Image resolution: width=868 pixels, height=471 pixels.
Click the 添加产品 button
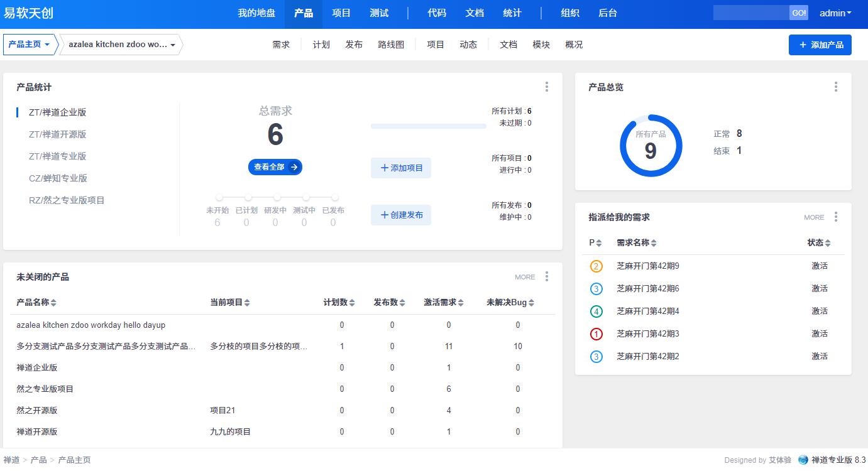[820, 45]
